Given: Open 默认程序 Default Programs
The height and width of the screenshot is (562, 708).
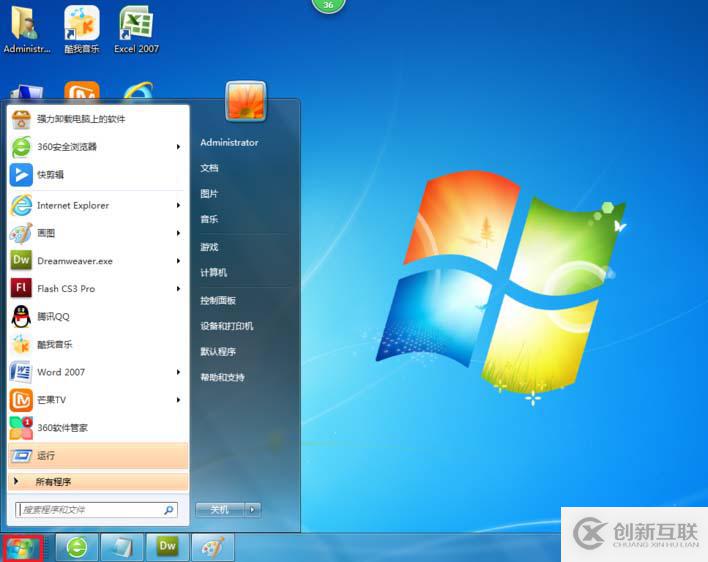Looking at the screenshot, I should click(218, 352).
